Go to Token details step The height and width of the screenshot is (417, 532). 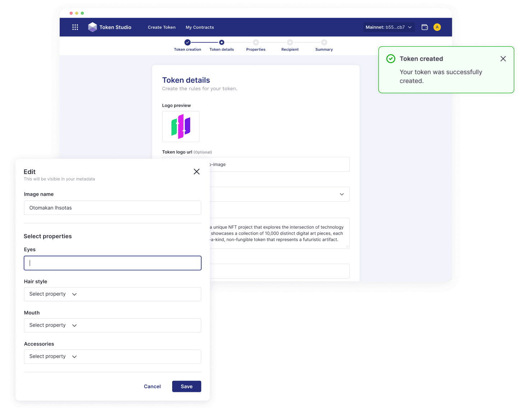click(x=222, y=46)
